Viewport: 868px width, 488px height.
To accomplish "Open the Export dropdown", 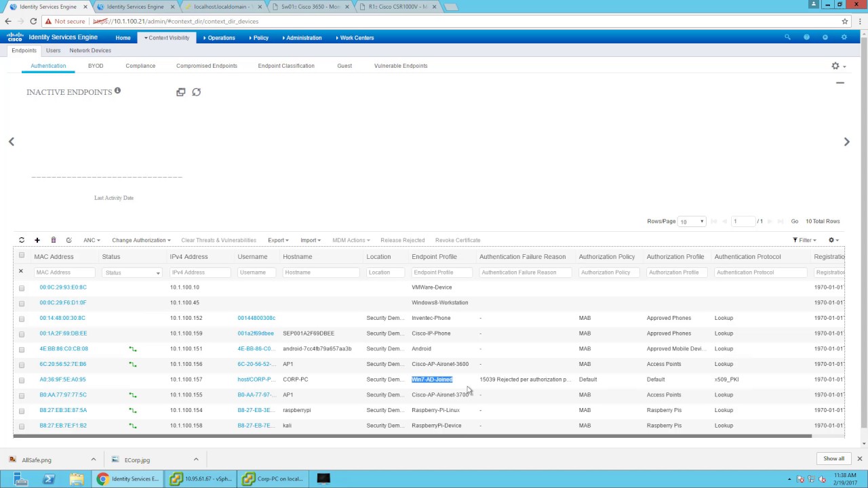I will point(278,240).
